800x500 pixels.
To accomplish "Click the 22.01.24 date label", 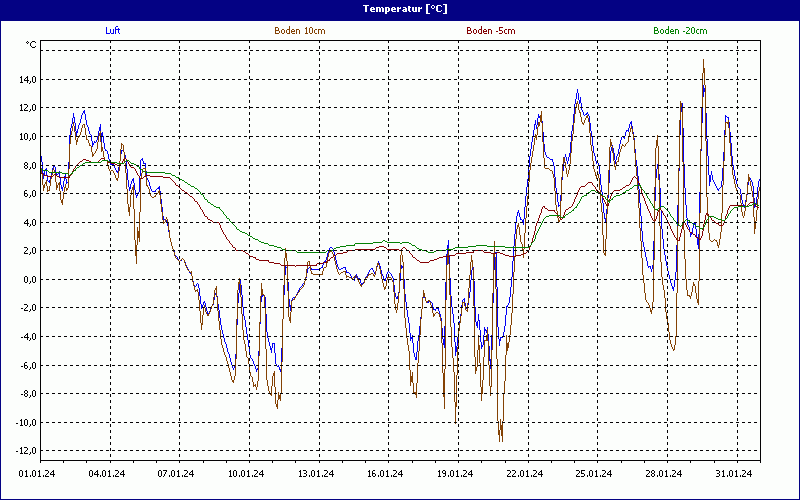I will click(x=525, y=474).
